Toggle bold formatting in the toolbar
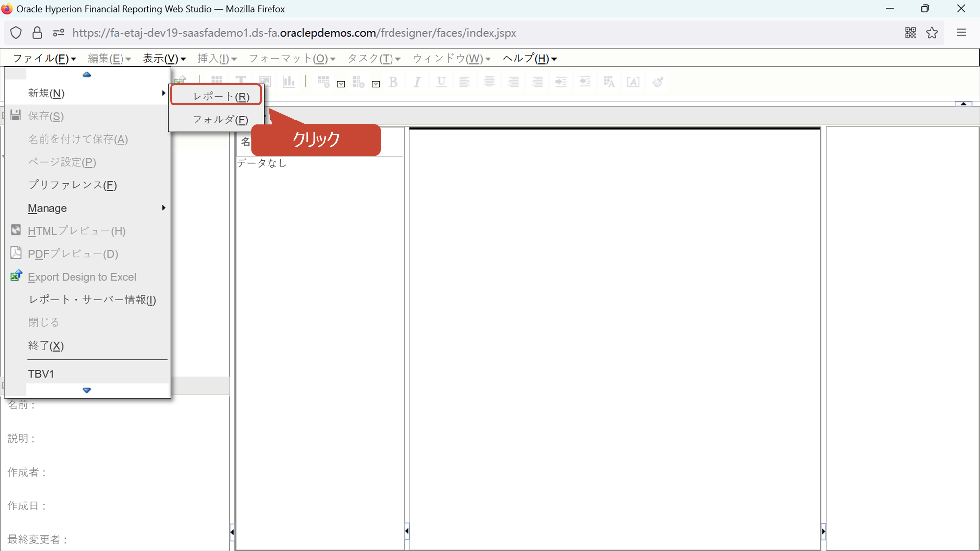Viewport: 980px width, 551px height. tap(393, 82)
